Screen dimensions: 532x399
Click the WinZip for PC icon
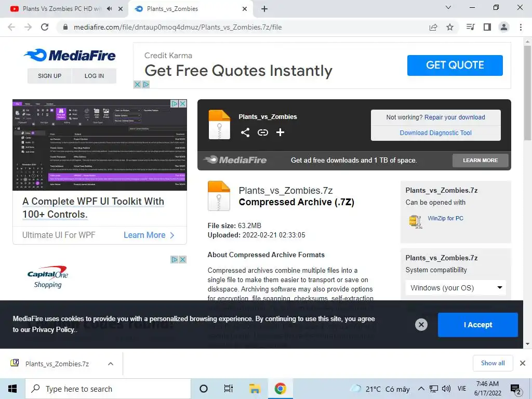(x=416, y=221)
